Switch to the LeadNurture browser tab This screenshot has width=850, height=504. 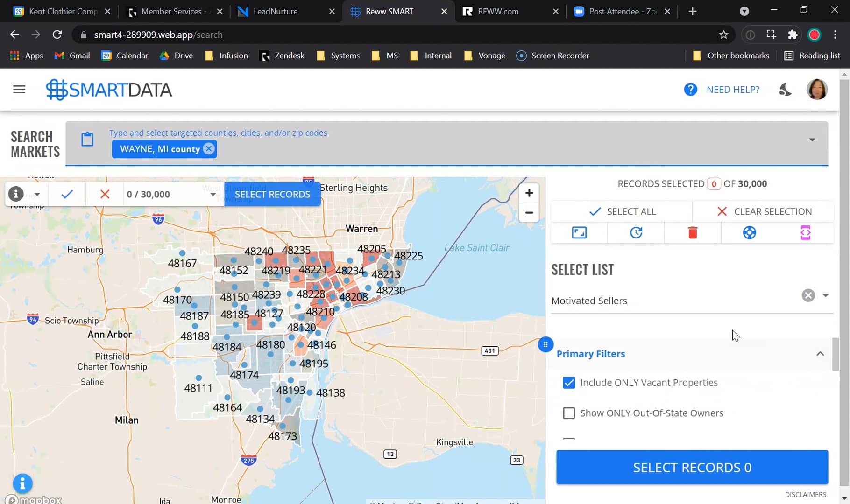[275, 11]
